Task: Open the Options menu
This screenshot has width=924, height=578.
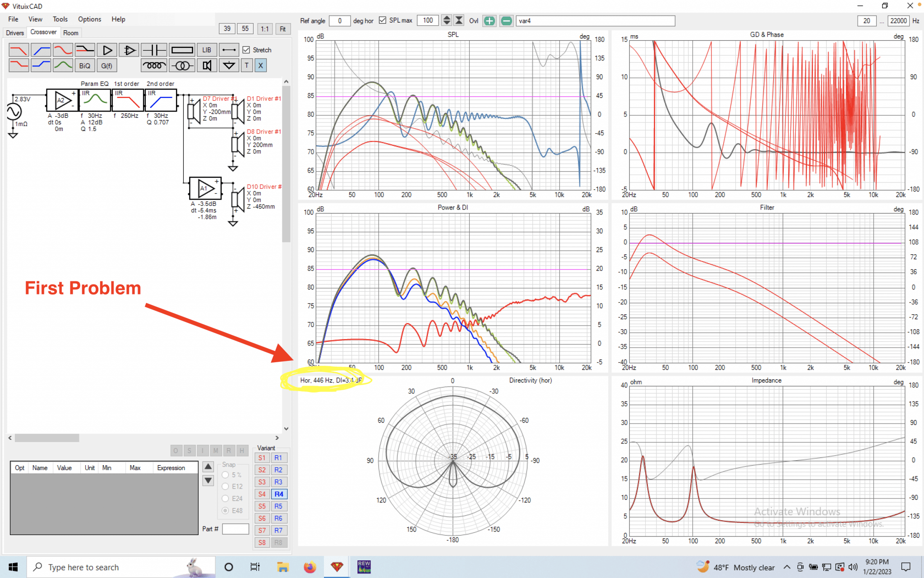Action: point(89,19)
